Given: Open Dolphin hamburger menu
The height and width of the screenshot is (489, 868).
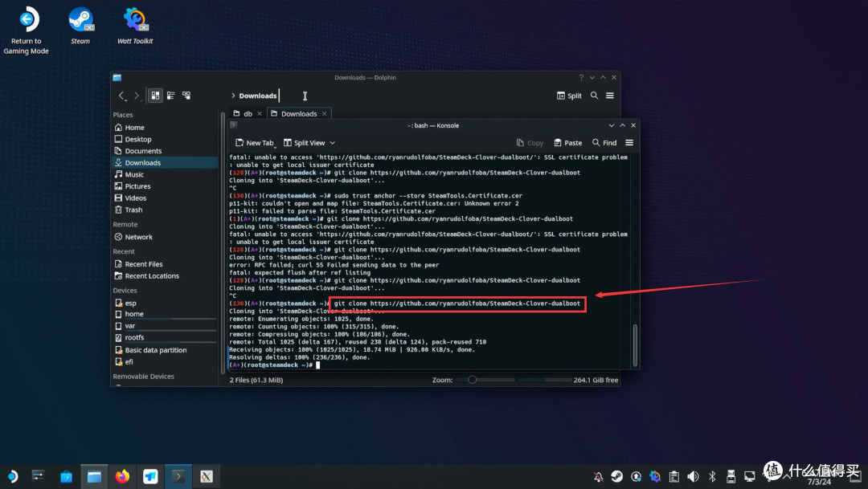Looking at the screenshot, I should click(x=609, y=96).
